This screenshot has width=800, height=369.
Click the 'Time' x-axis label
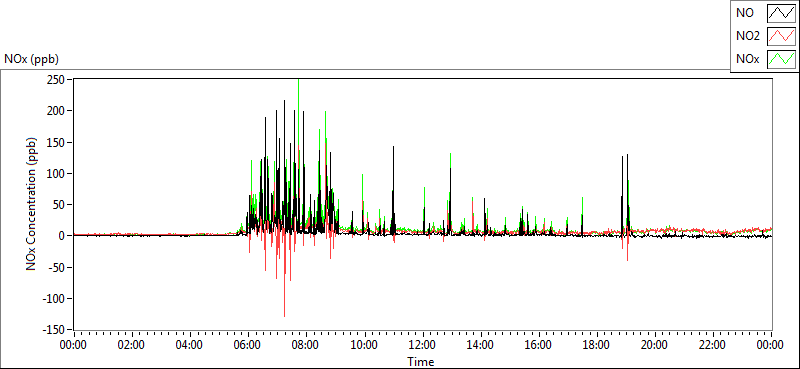(x=421, y=362)
